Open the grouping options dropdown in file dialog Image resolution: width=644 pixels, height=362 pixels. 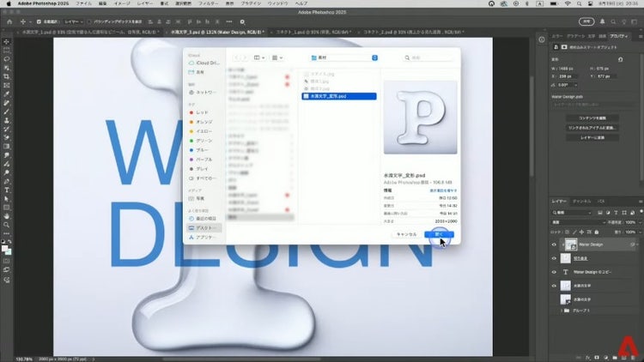[x=278, y=57]
